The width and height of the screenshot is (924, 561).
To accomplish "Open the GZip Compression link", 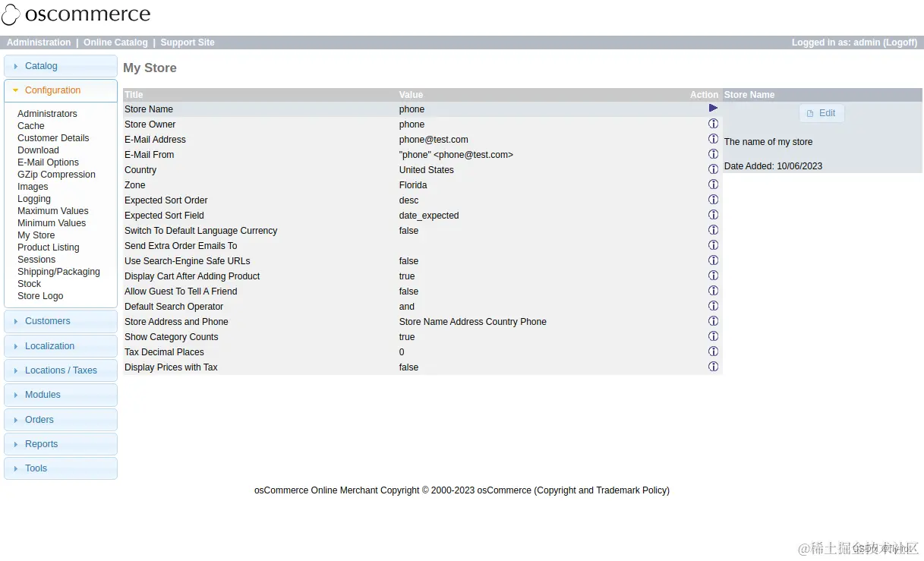I will 56,175.
